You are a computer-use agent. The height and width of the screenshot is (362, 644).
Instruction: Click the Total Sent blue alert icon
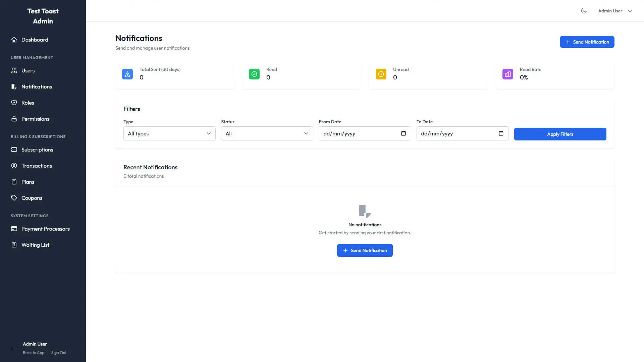pos(127,74)
